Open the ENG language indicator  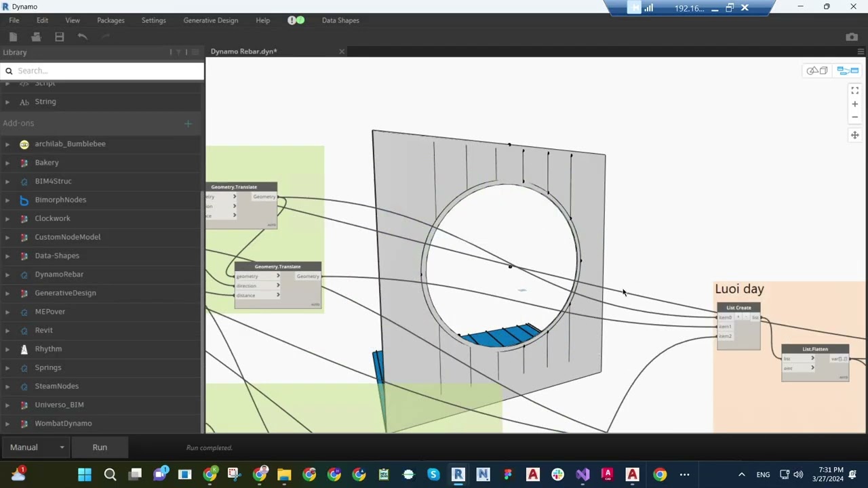pyautogui.click(x=763, y=474)
